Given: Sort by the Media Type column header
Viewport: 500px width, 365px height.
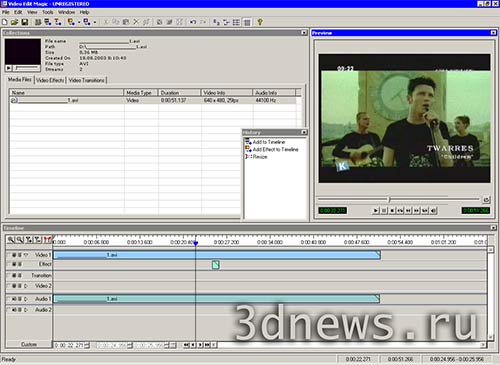Looking at the screenshot, I should [x=141, y=92].
